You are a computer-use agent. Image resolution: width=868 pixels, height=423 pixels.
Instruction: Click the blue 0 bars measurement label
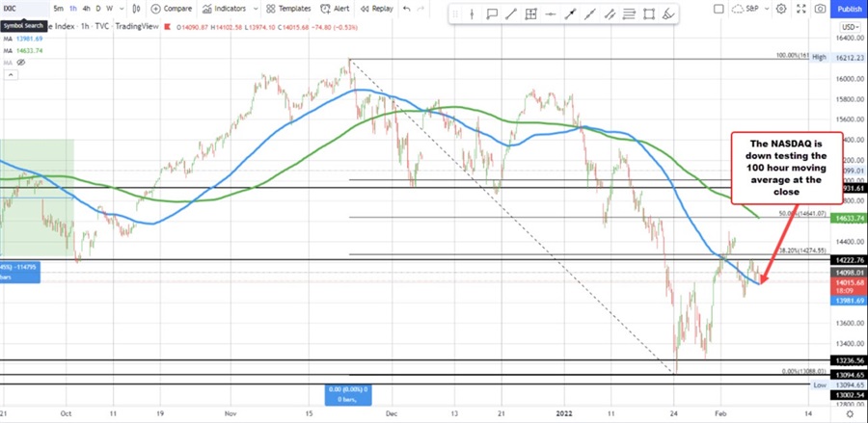click(x=347, y=394)
